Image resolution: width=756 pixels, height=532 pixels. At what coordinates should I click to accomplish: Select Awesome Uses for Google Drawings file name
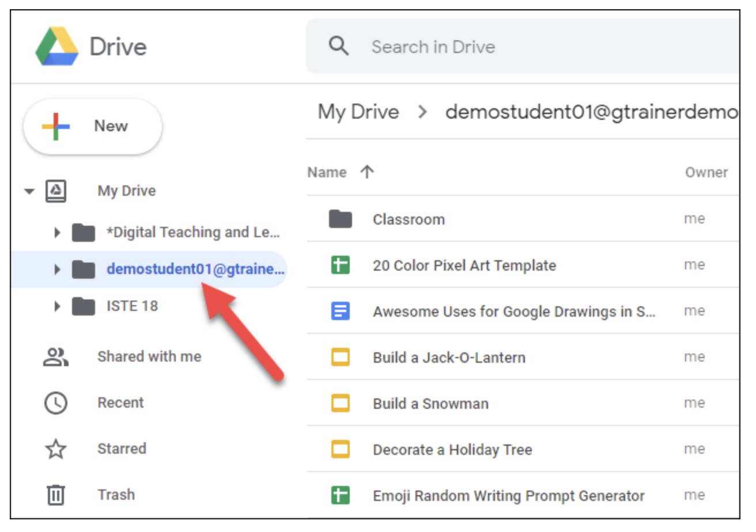(x=515, y=311)
